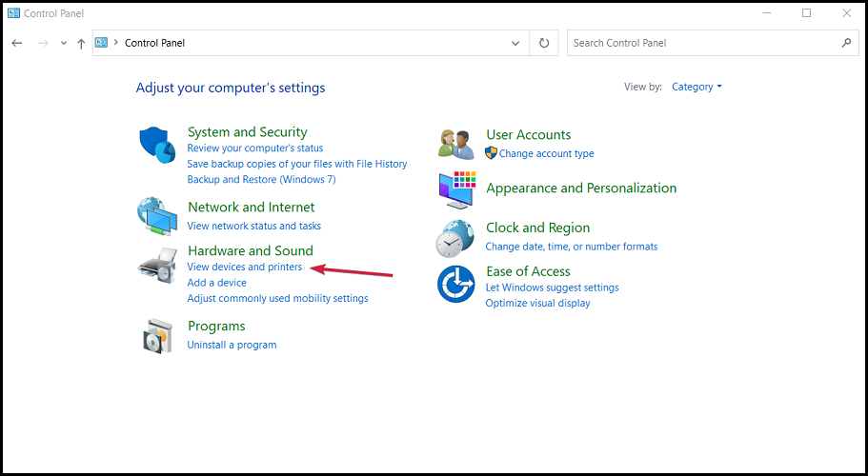
Task: Go up one folder level
Action: pos(81,43)
